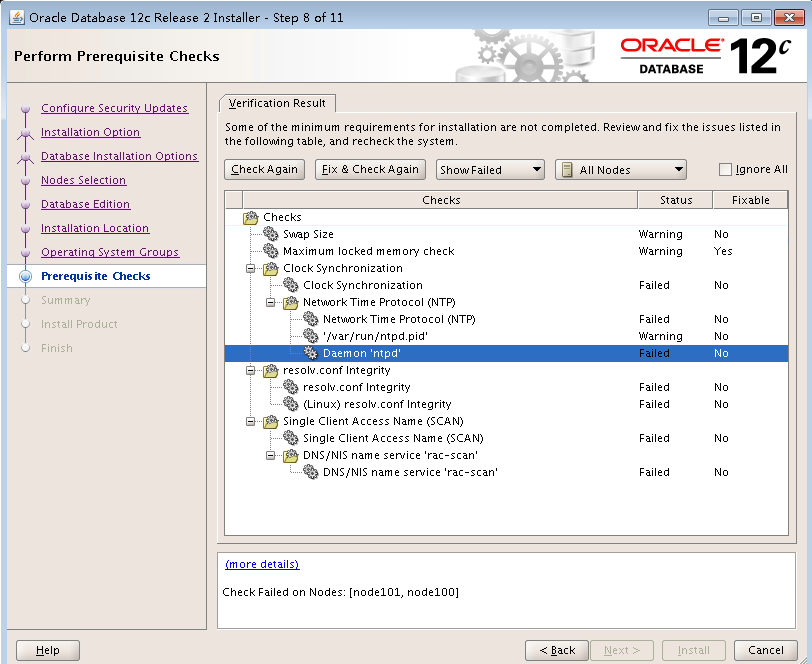Image resolution: width=812 pixels, height=664 pixels.
Task: Click gear icon of SCAN Failed row
Action: [x=291, y=438]
